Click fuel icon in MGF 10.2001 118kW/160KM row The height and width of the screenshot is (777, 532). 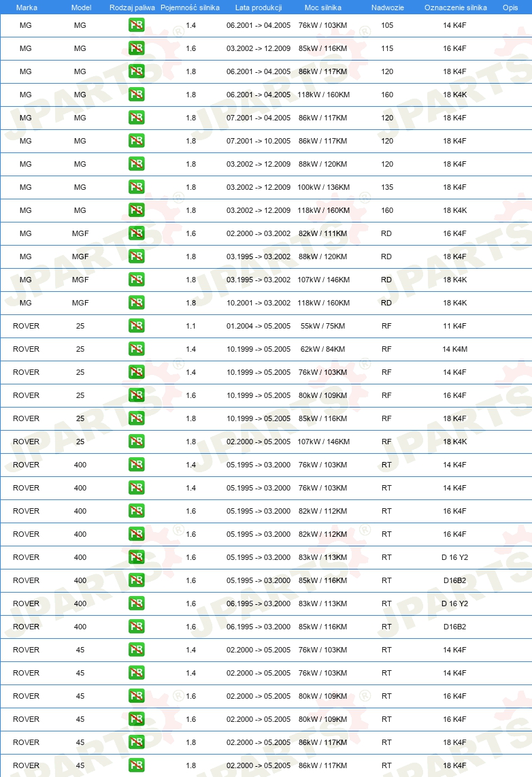(x=136, y=302)
